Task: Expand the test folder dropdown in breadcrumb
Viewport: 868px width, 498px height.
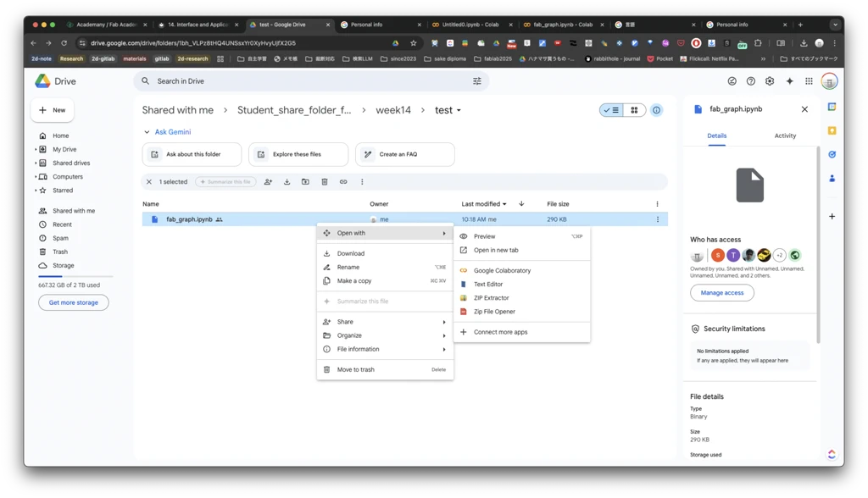Action: click(x=459, y=110)
